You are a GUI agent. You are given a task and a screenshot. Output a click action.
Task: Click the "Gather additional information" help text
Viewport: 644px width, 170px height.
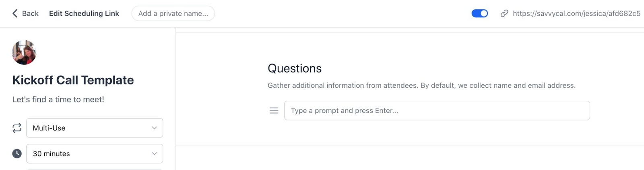421,85
